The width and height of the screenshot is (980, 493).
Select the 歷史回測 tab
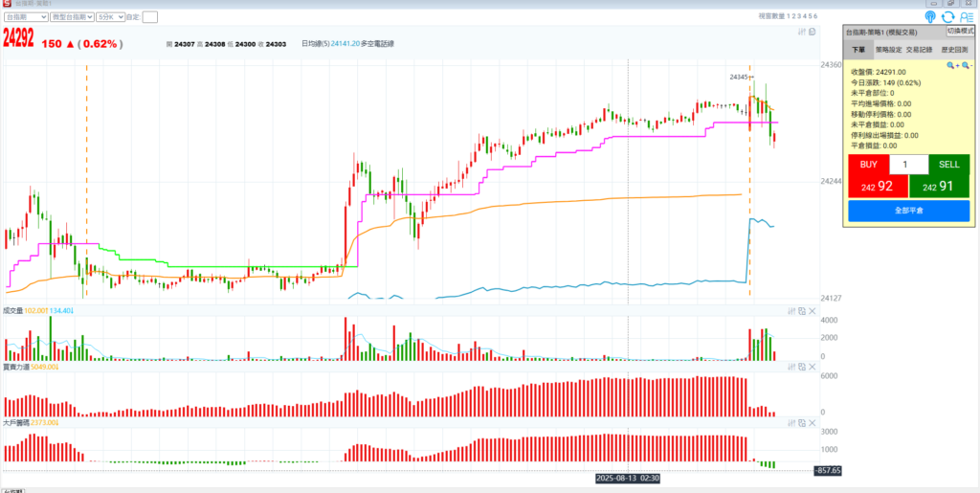pyautogui.click(x=954, y=49)
